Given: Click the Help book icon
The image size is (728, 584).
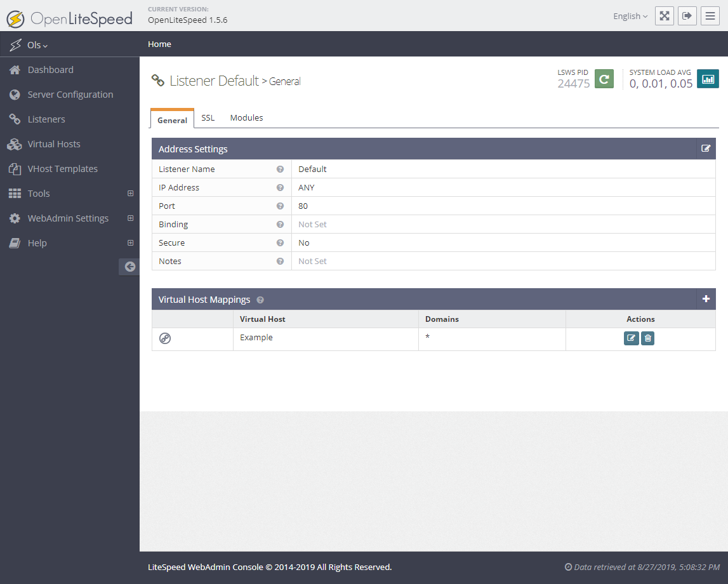Looking at the screenshot, I should [x=15, y=243].
